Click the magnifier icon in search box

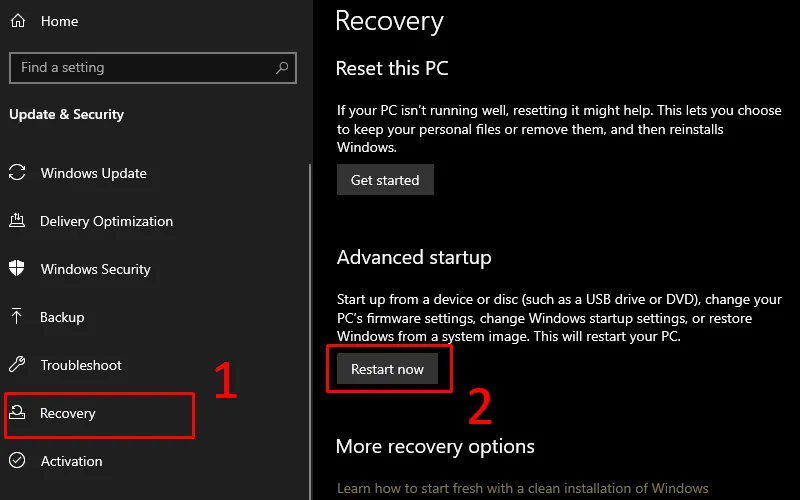click(x=283, y=68)
